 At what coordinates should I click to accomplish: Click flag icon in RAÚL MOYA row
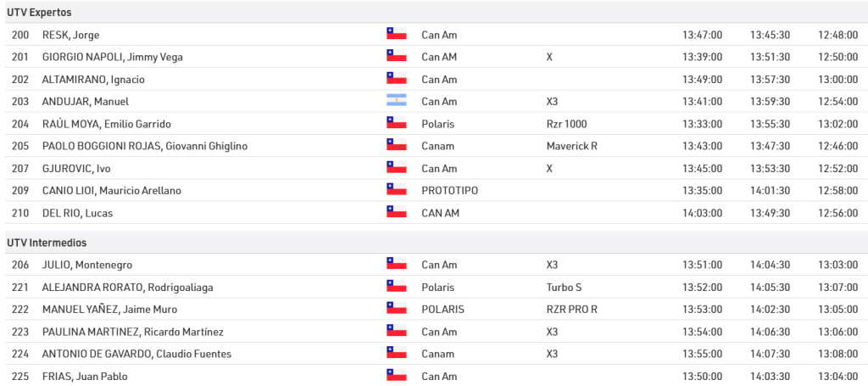coord(396,124)
